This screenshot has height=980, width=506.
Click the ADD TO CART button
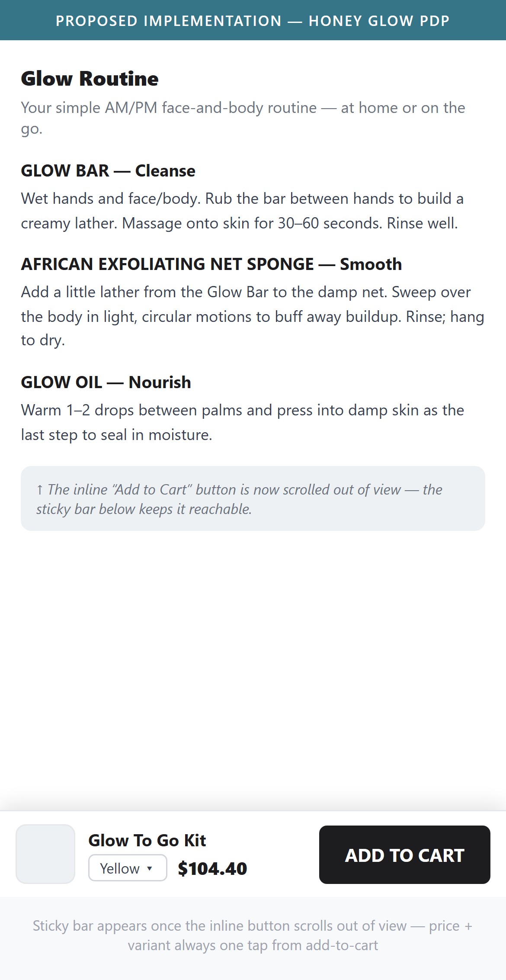pos(404,855)
